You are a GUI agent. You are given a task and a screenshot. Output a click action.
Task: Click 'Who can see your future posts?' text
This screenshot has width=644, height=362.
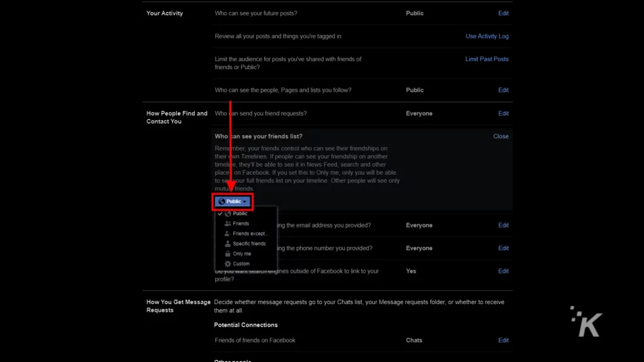tap(256, 13)
